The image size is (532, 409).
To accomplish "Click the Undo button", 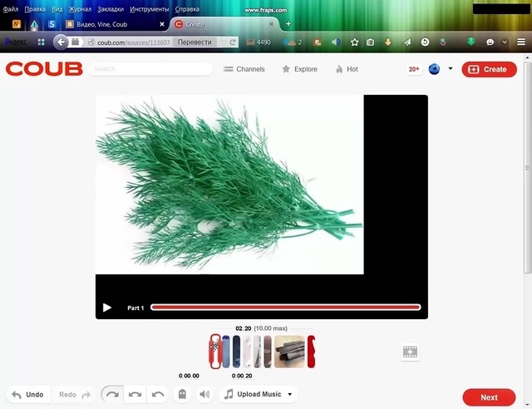I will (27, 395).
